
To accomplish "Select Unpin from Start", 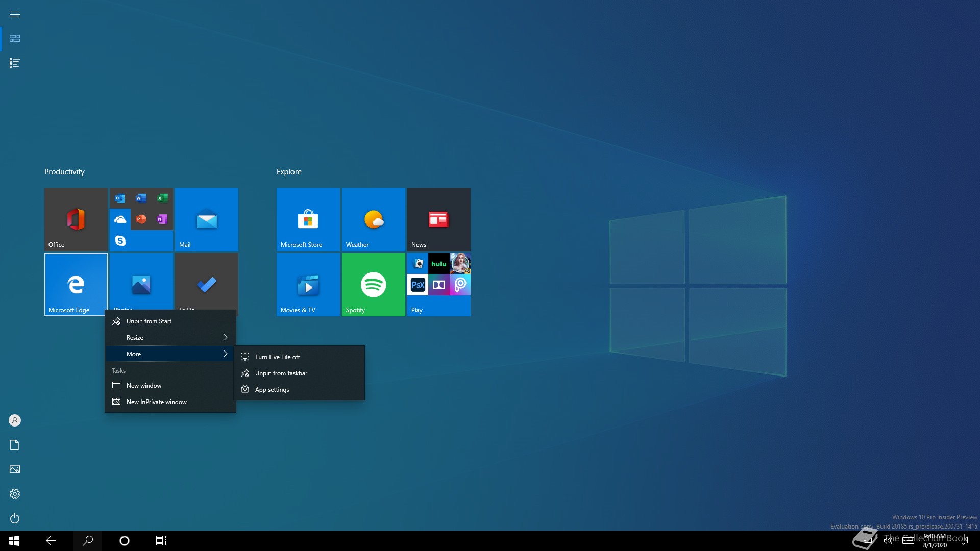I will [x=170, y=321].
